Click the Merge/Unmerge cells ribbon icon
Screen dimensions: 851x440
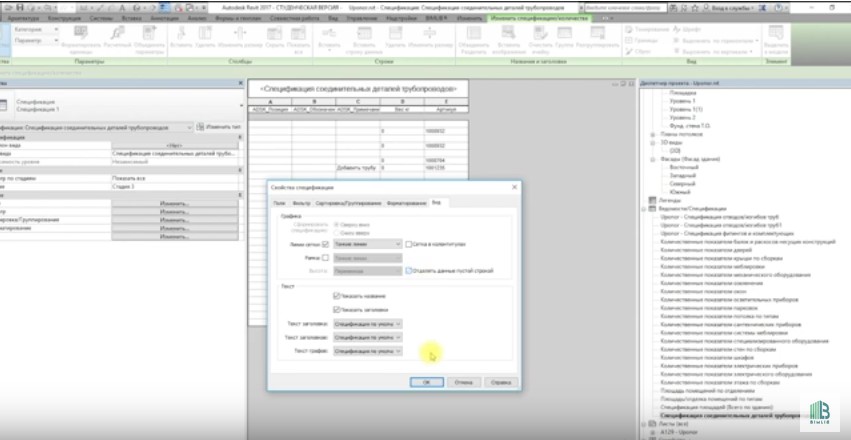(x=474, y=34)
